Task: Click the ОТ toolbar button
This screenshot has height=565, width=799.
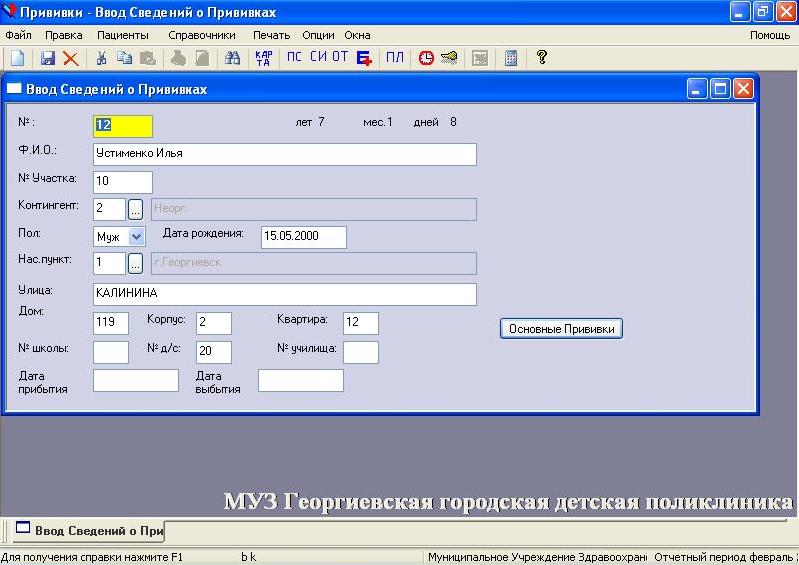Action: [x=340, y=57]
